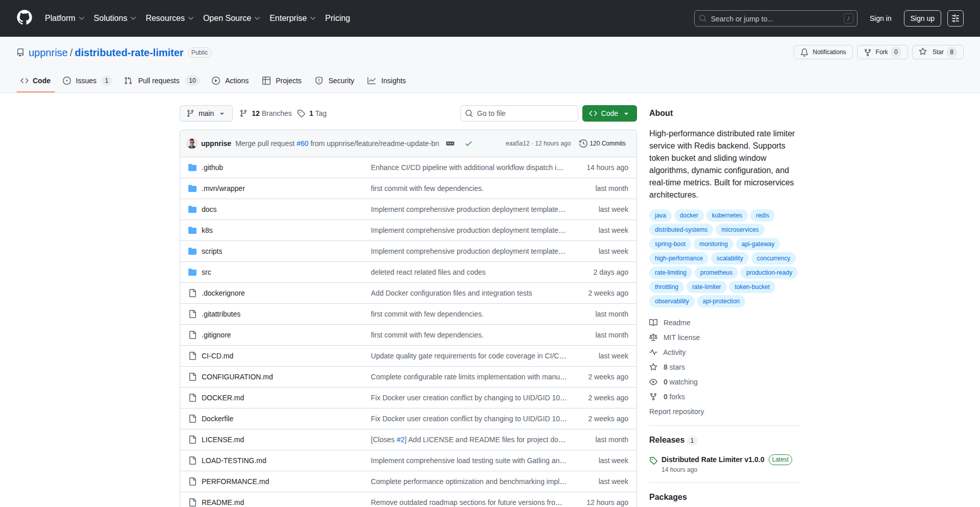Click the GitHub logo icon

24,18
